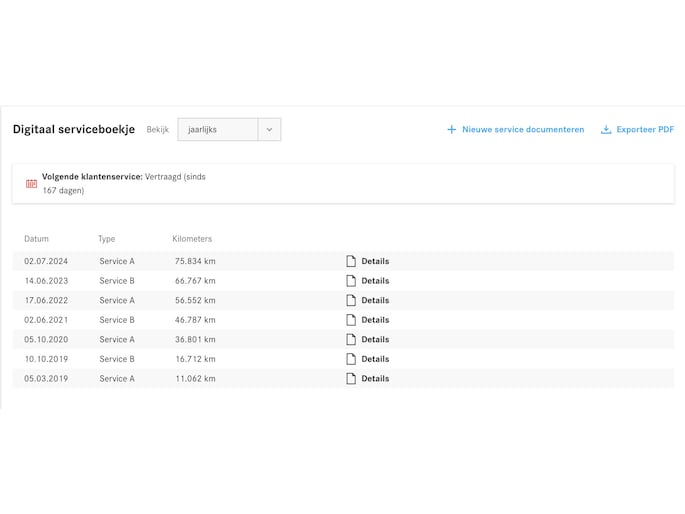
Task: Click document icon in the 17.06.2022 row
Action: point(351,300)
